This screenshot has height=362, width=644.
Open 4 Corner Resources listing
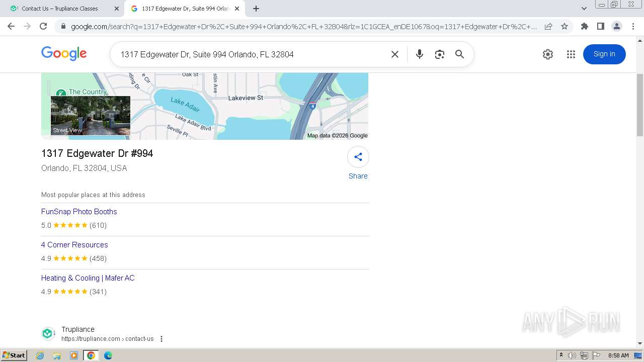pos(74,245)
